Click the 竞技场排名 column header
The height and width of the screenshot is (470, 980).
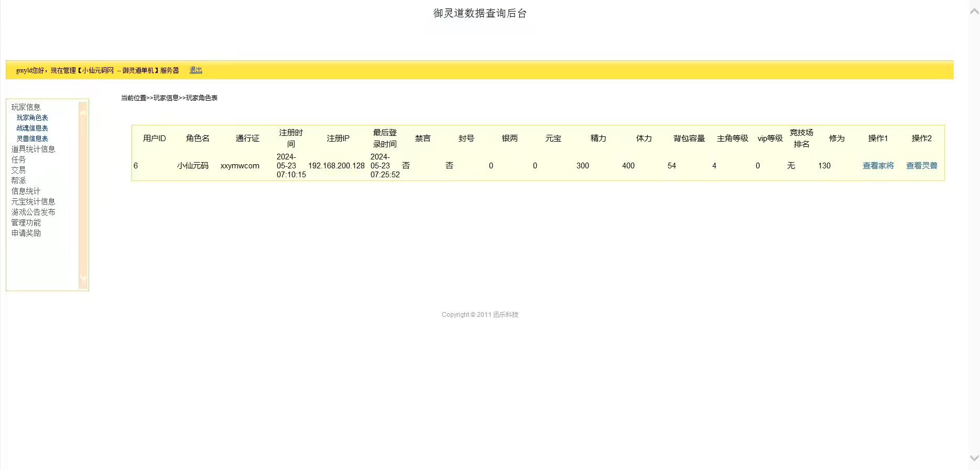[x=801, y=138]
